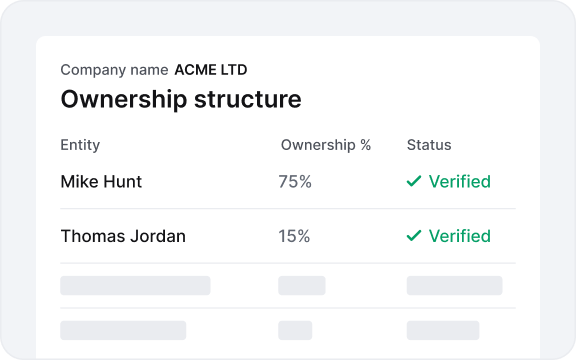Click the Company name label
This screenshot has width=576, height=360.
click(x=114, y=70)
